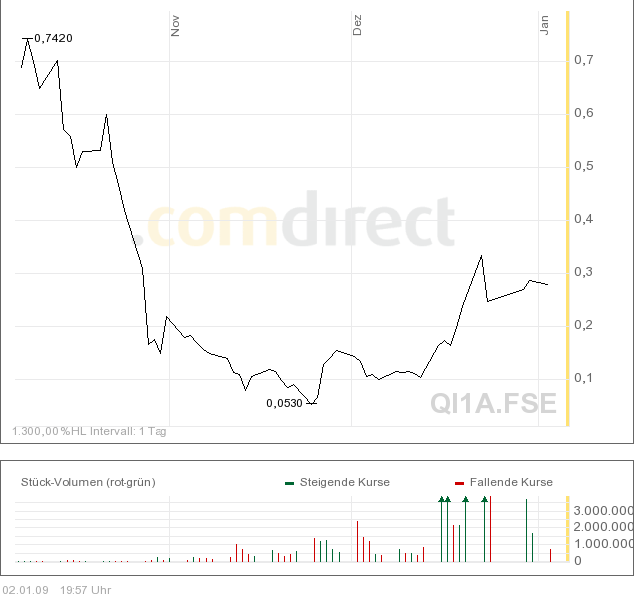Click the 0,7 price axis label
The width and height of the screenshot is (634, 597).
click(584, 60)
